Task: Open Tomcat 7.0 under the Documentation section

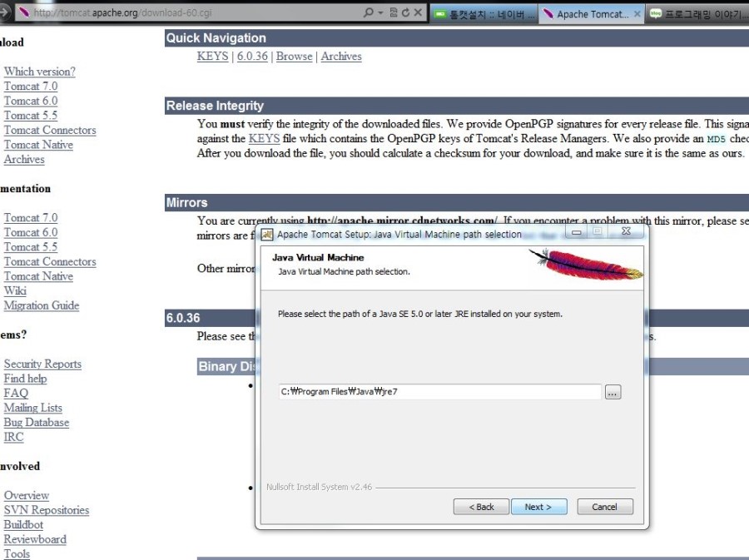Action: tap(31, 218)
